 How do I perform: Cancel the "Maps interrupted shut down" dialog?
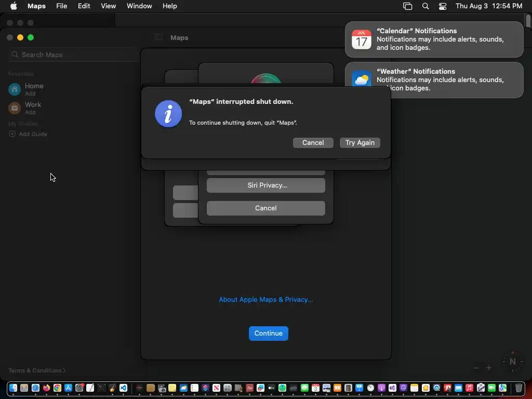click(x=313, y=142)
